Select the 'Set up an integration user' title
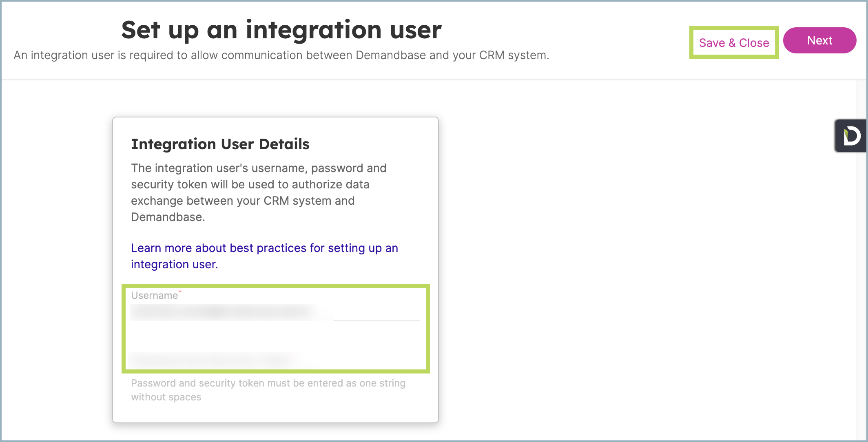Viewport: 868px width, 442px height. pos(281,30)
